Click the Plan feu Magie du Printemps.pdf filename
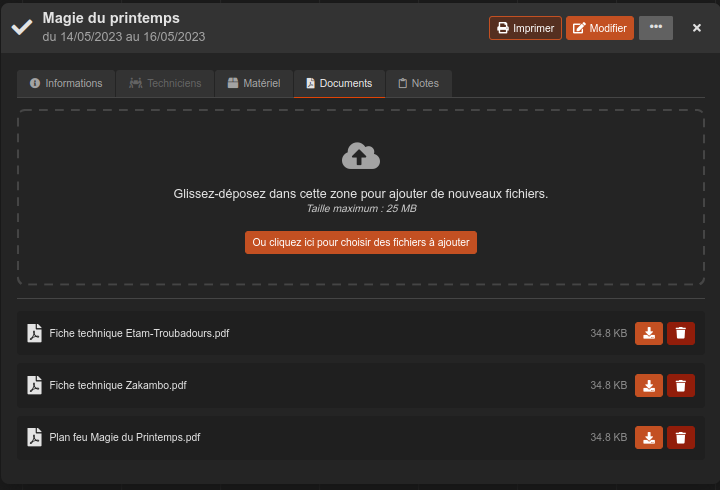720x490 pixels. tap(125, 437)
